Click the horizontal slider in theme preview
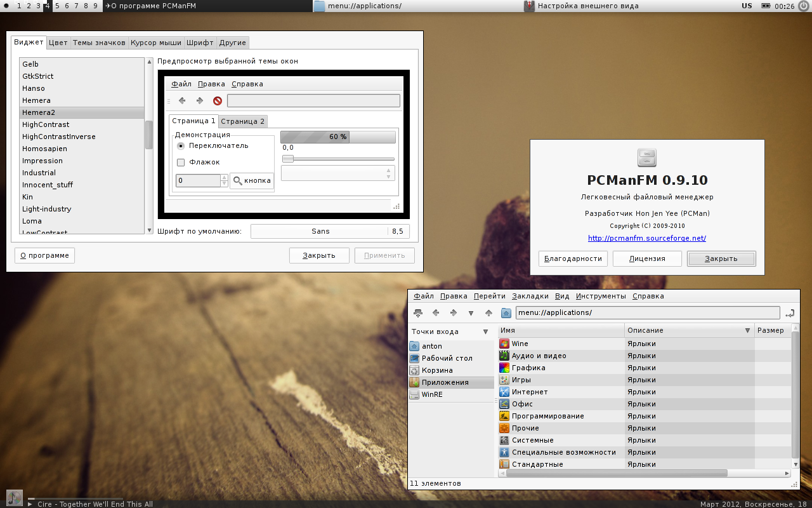This screenshot has height=508, width=812. [338, 159]
